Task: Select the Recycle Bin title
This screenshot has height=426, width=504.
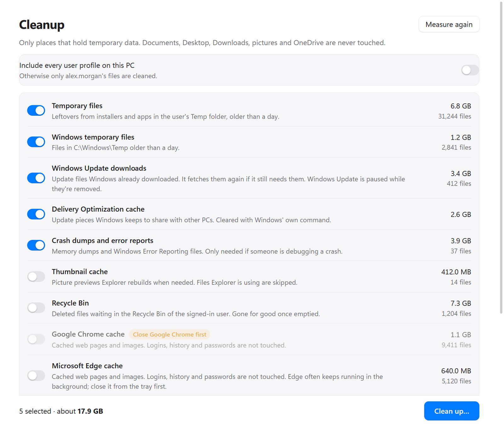Action: coord(70,303)
